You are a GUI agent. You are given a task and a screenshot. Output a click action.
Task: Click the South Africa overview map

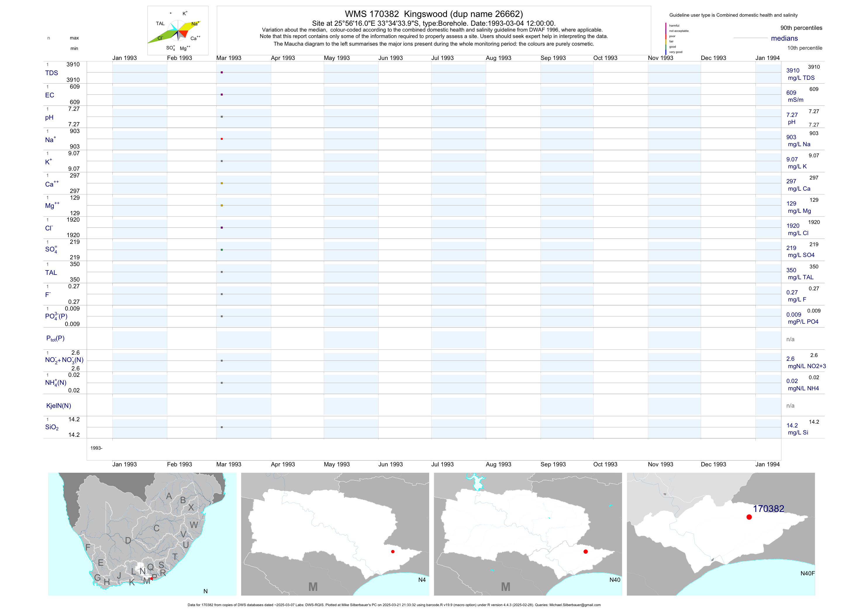coord(142,534)
